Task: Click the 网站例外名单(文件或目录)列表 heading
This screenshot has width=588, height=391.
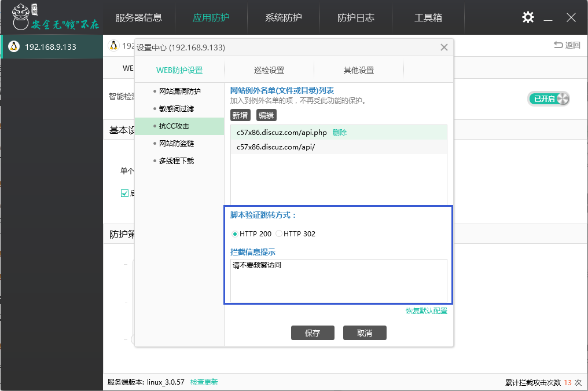Action: [282, 90]
